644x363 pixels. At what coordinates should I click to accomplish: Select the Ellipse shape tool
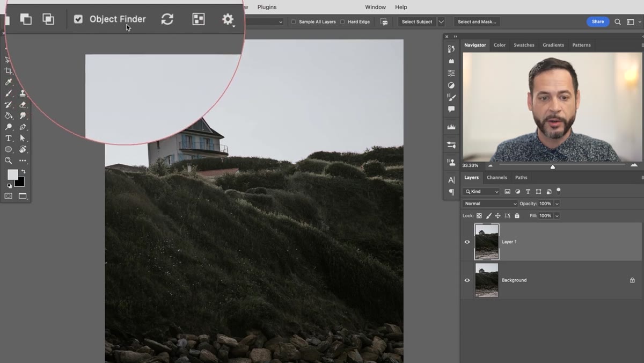(8, 150)
